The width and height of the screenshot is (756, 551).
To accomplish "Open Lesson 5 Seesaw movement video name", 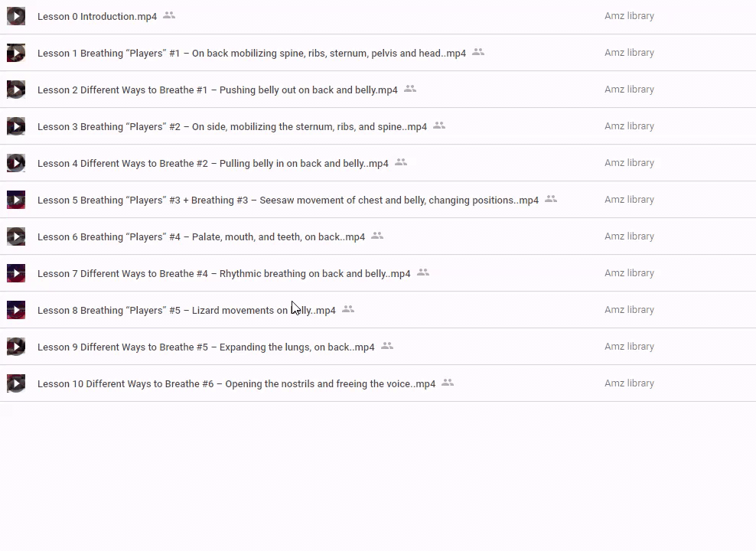I will coord(288,201).
